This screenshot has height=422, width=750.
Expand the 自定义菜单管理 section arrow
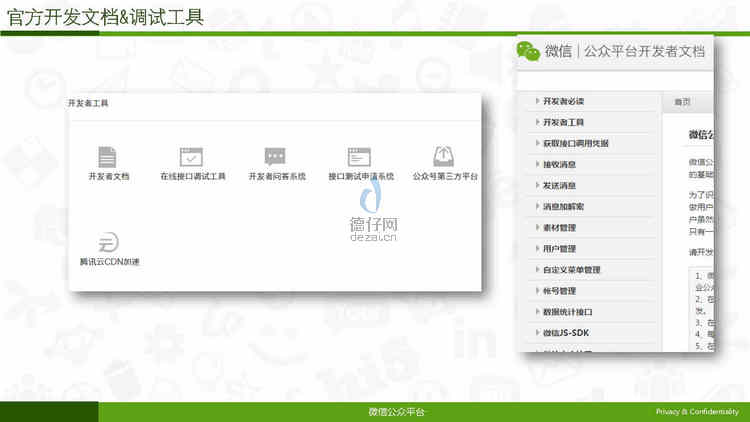click(537, 269)
